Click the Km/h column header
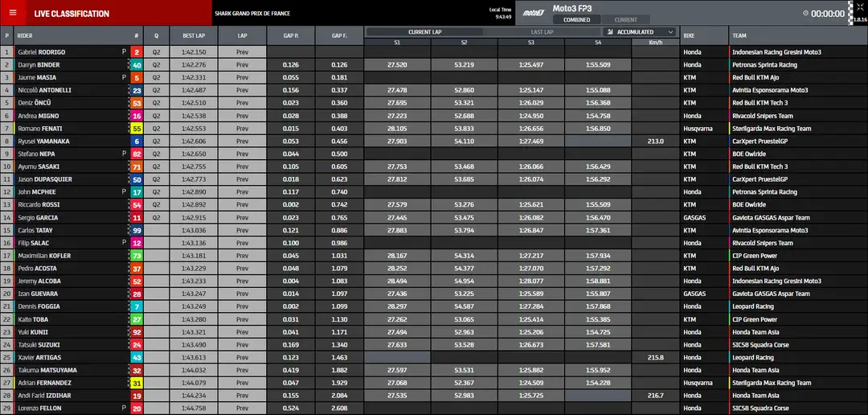 pos(656,42)
